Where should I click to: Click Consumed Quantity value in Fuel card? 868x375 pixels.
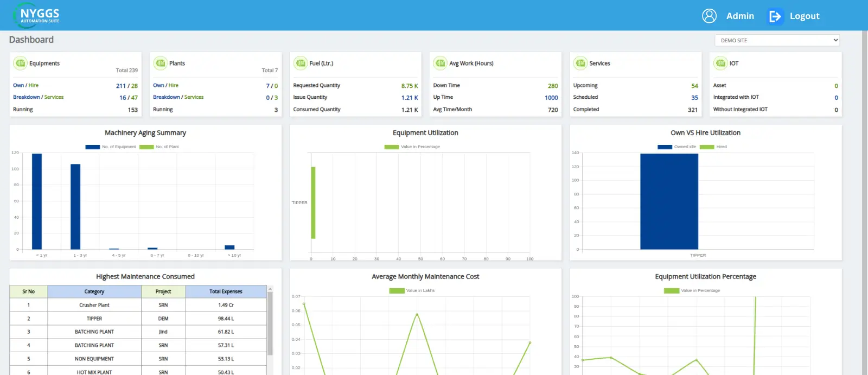(x=410, y=110)
